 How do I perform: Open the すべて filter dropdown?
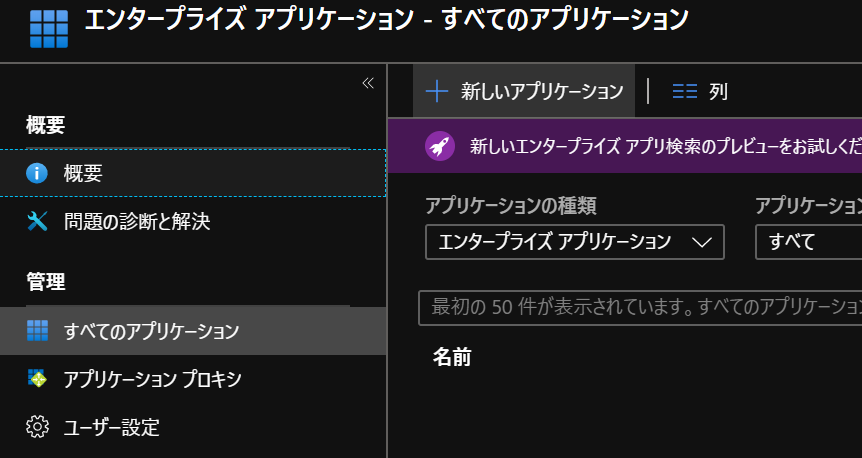(x=808, y=242)
